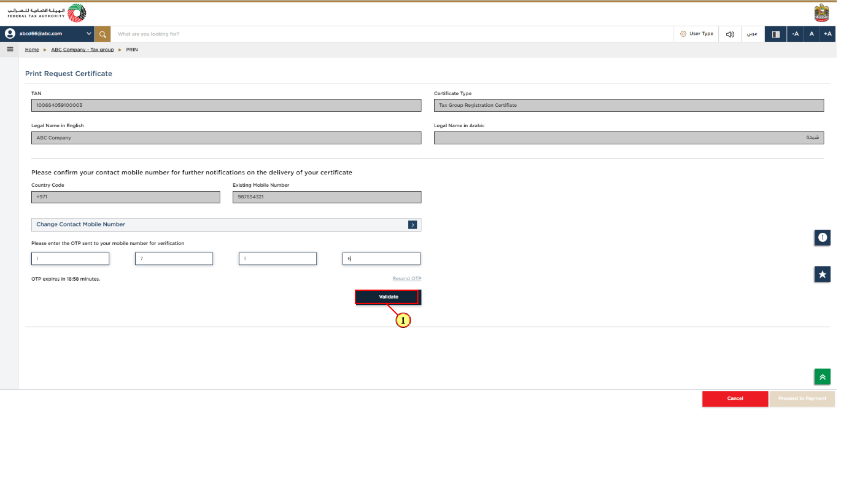Open the user account avatar icon

click(10, 34)
